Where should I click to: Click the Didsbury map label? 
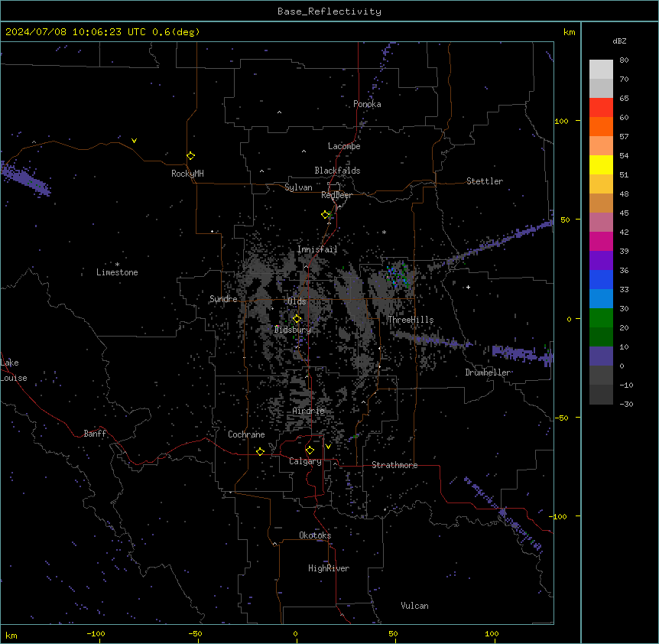[293, 330]
